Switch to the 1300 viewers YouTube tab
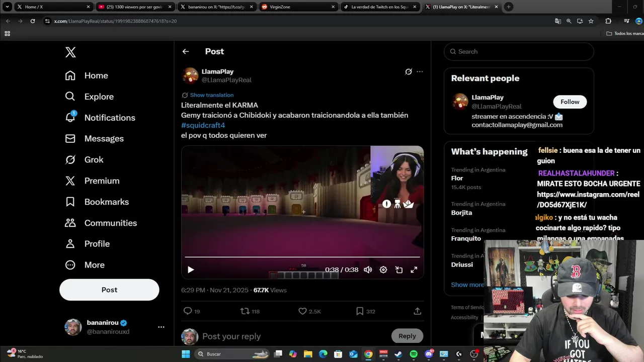Image resolution: width=644 pixels, height=362 pixels. [135, 7]
